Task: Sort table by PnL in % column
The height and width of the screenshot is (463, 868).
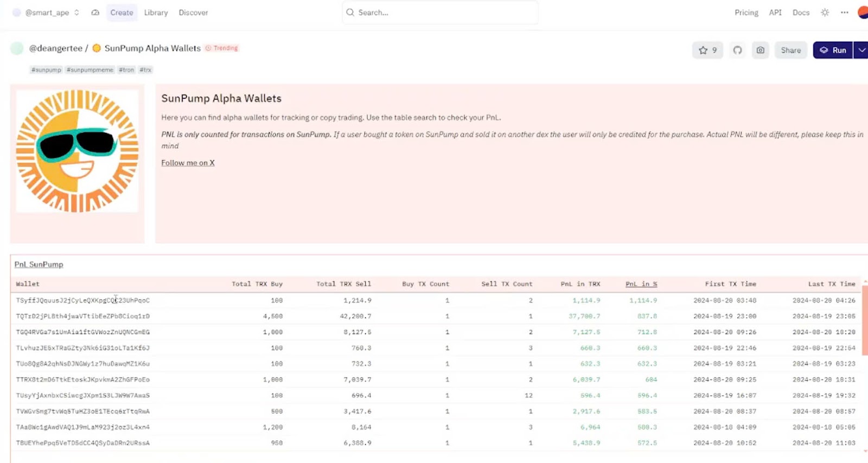Action: coord(641,284)
